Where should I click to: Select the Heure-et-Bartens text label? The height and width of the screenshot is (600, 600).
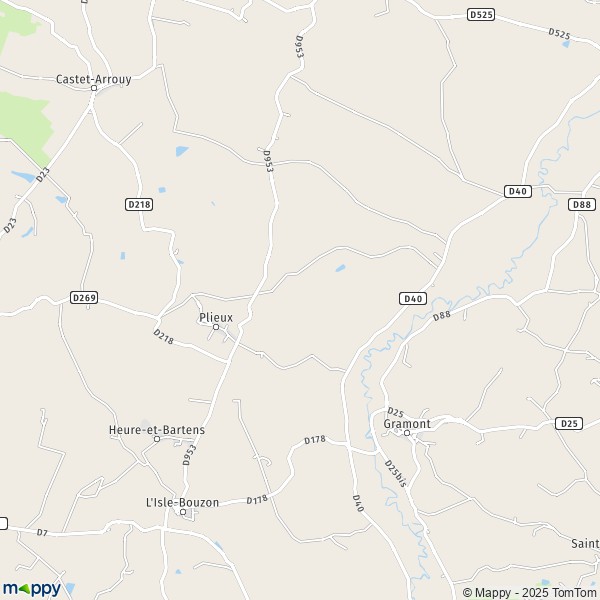pos(157,430)
